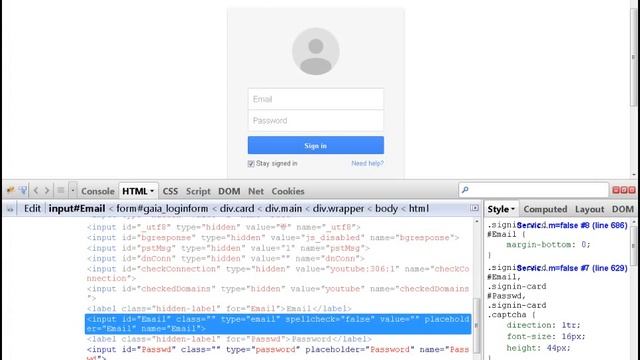The width and height of the screenshot is (640, 360).
Task: Minimize the Firebug panel
Action: click(616, 190)
